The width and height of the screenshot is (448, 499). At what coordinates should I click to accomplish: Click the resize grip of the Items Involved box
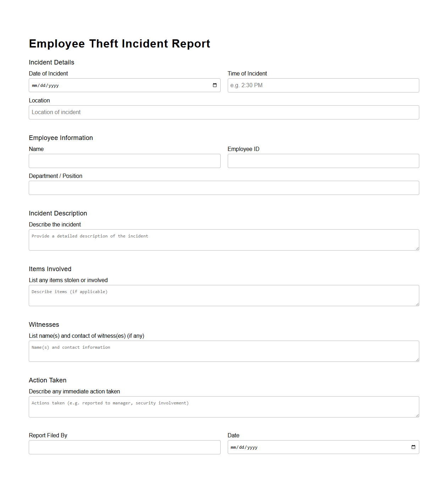click(417, 304)
